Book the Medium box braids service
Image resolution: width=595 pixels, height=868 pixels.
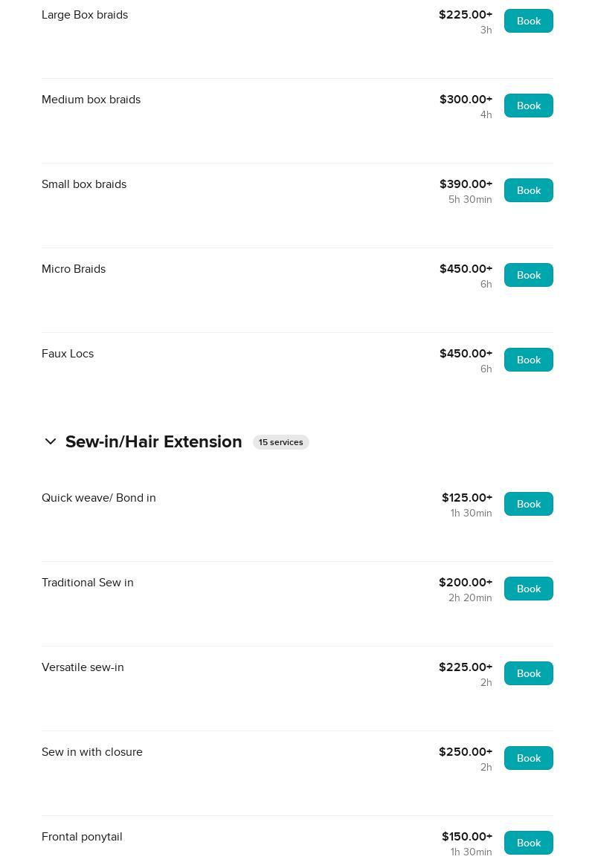[528, 106]
